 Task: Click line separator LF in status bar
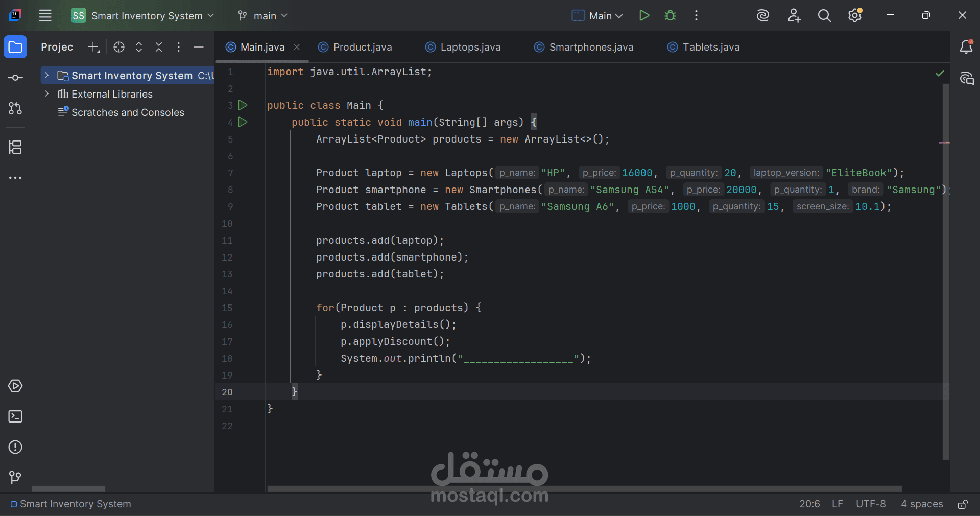[838, 504]
